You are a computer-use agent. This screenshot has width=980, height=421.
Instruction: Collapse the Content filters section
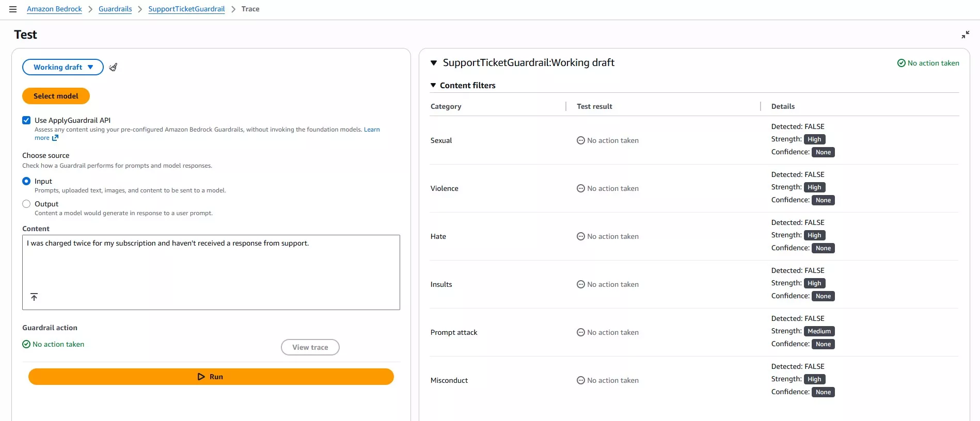point(433,85)
